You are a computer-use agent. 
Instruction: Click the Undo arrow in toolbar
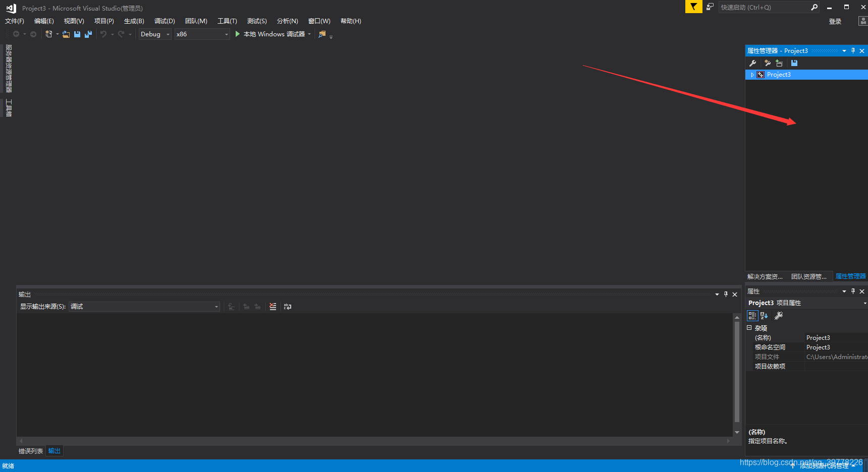tap(103, 34)
